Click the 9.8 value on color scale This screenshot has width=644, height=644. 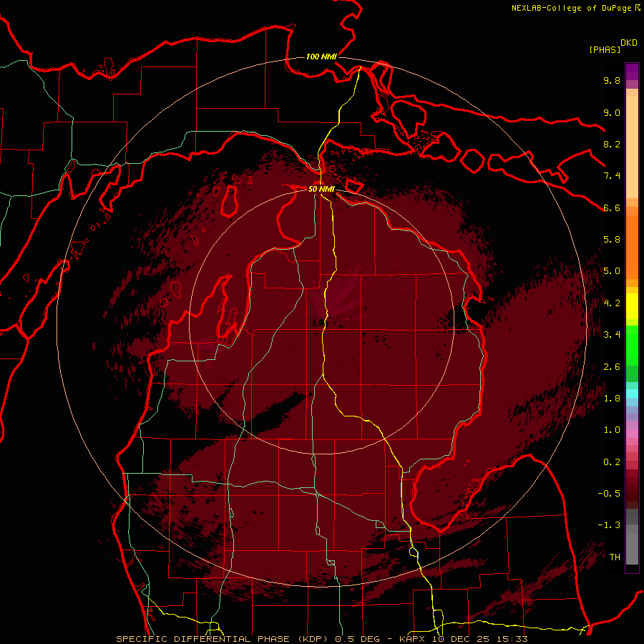point(612,80)
